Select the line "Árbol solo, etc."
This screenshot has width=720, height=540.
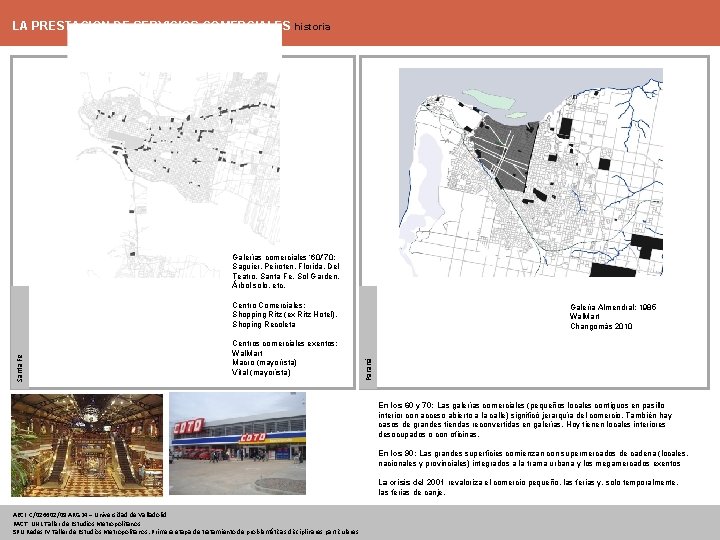(259, 285)
